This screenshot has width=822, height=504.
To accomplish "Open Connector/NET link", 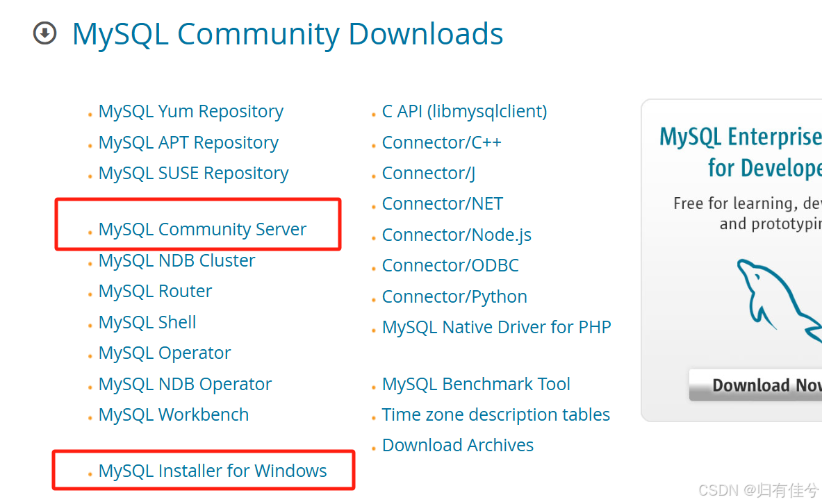I will [443, 204].
